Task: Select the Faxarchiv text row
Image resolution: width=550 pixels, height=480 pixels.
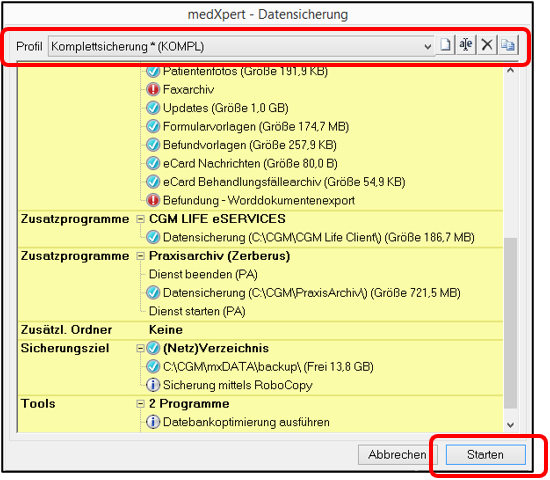Action: click(x=189, y=89)
